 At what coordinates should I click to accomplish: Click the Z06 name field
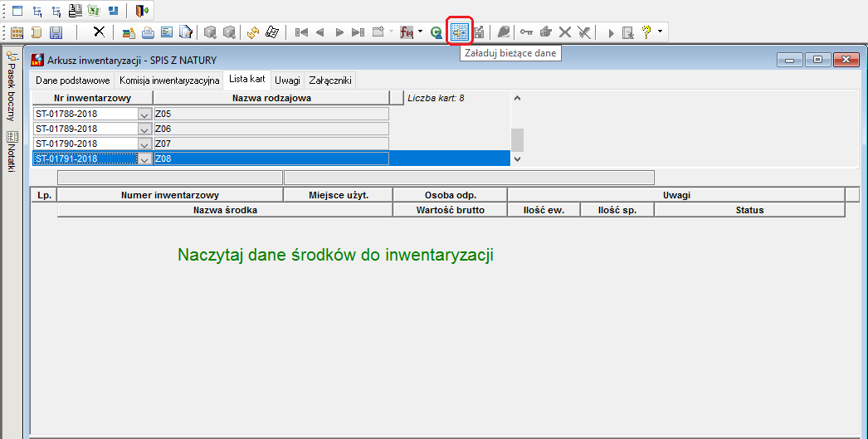coord(271,129)
